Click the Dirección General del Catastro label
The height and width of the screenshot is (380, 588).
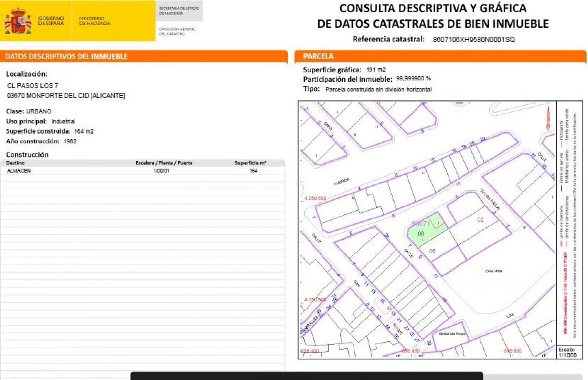click(177, 31)
